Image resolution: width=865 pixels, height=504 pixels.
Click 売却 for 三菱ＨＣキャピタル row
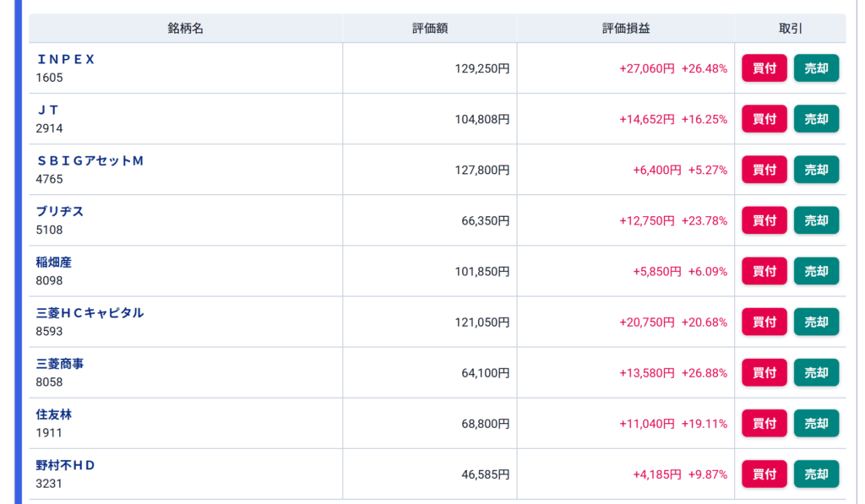point(817,322)
